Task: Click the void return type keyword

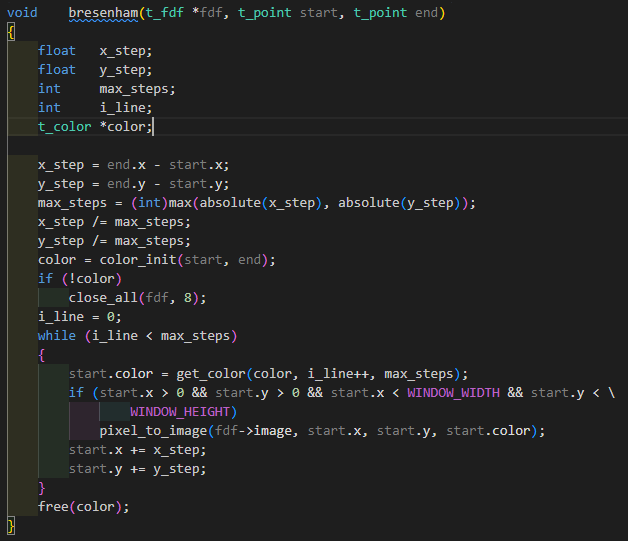Action: coord(22,13)
